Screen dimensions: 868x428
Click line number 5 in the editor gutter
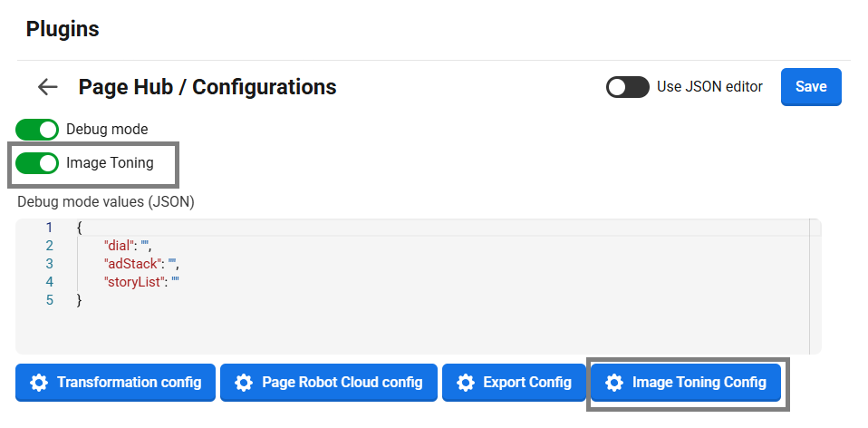(49, 300)
